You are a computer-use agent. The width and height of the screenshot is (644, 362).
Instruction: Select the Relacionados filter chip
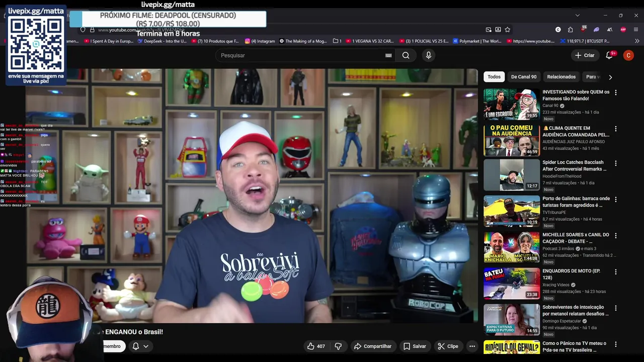point(561,77)
